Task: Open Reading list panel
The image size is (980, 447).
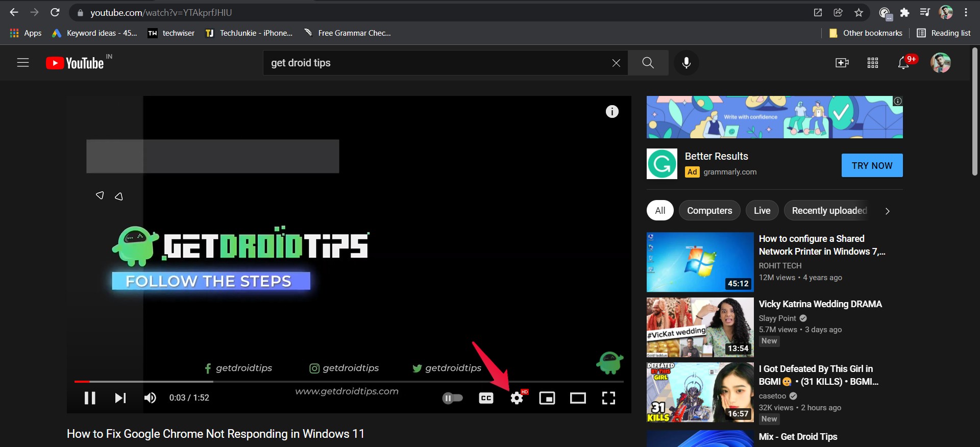Action: [944, 33]
